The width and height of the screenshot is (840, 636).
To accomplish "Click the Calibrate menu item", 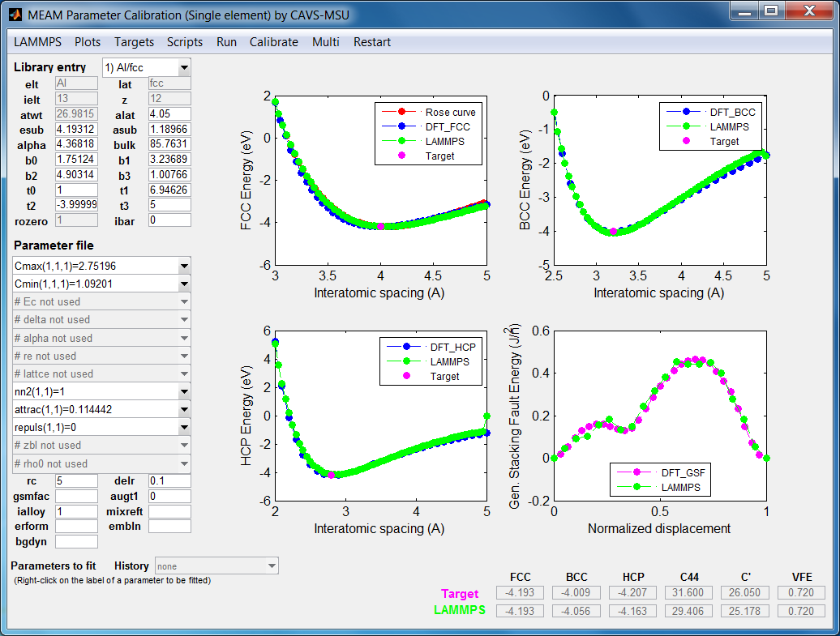I will pyautogui.click(x=273, y=42).
